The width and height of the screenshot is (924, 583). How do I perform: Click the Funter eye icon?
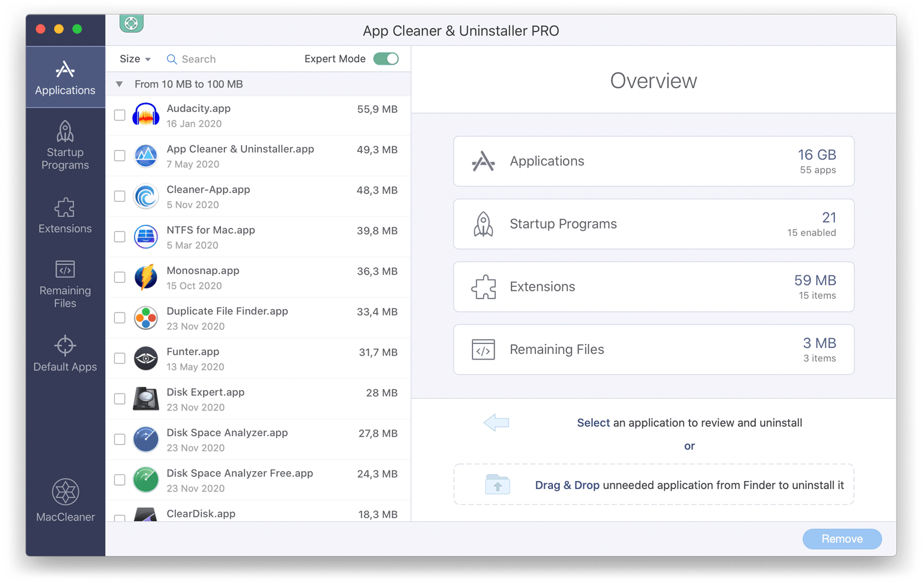click(x=145, y=359)
